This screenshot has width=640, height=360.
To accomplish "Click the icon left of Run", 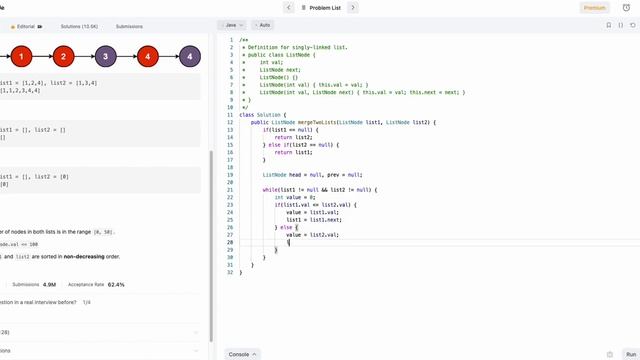I will [x=610, y=354].
